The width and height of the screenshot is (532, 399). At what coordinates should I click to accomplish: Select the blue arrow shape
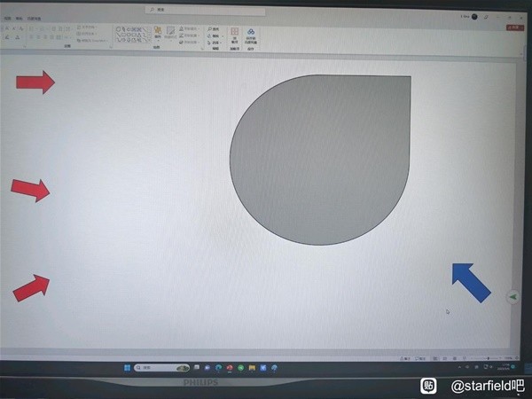[471, 283]
